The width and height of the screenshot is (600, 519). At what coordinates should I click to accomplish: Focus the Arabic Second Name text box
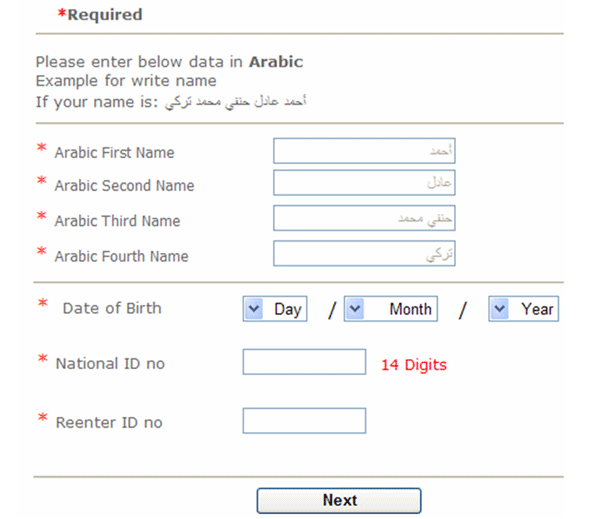point(363,183)
